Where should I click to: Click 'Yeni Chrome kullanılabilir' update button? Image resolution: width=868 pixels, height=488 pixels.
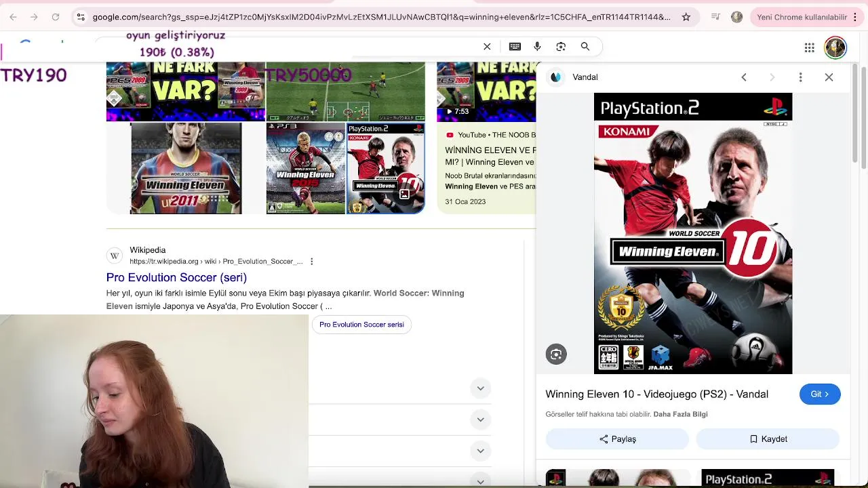click(802, 17)
